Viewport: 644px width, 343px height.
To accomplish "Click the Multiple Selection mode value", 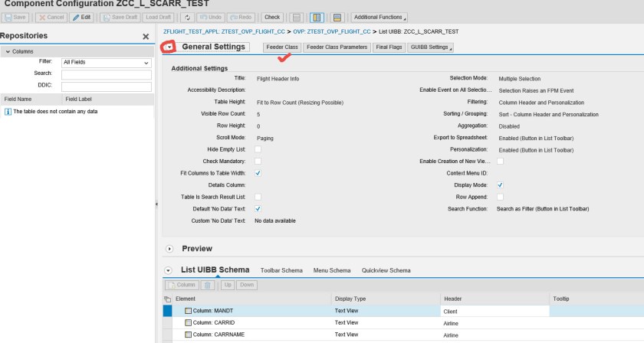I will coord(520,79).
